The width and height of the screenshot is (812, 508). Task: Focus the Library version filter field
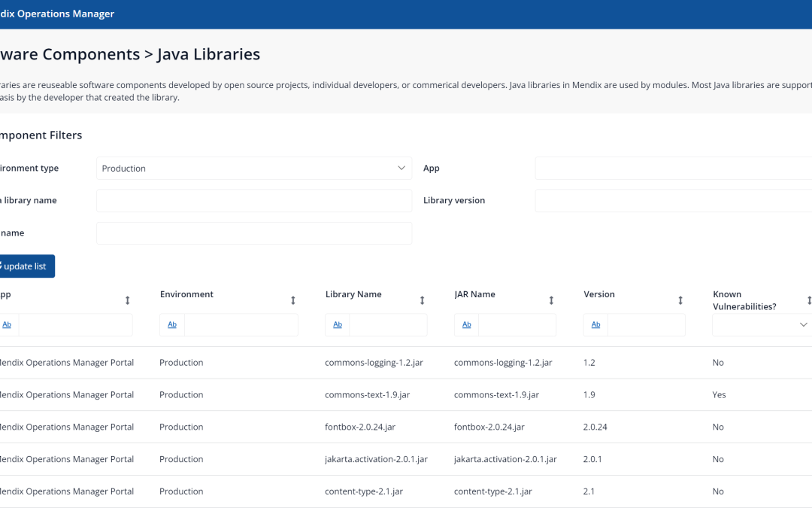tap(673, 201)
